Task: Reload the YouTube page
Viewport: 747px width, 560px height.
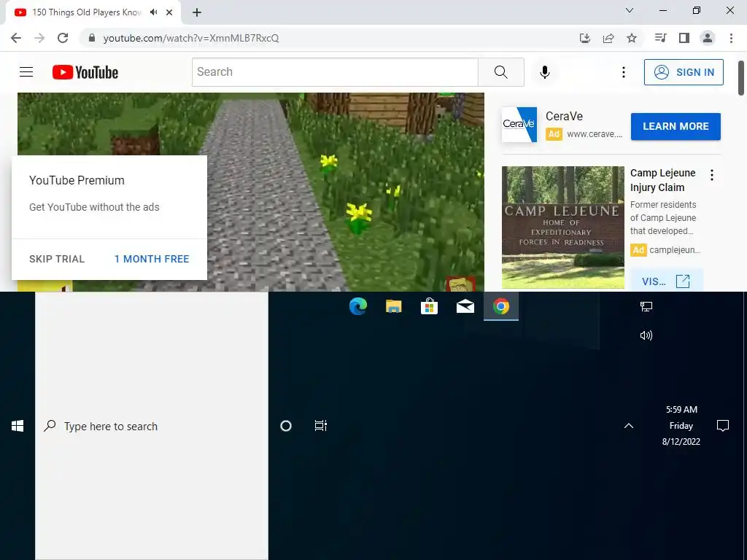Action: point(63,38)
